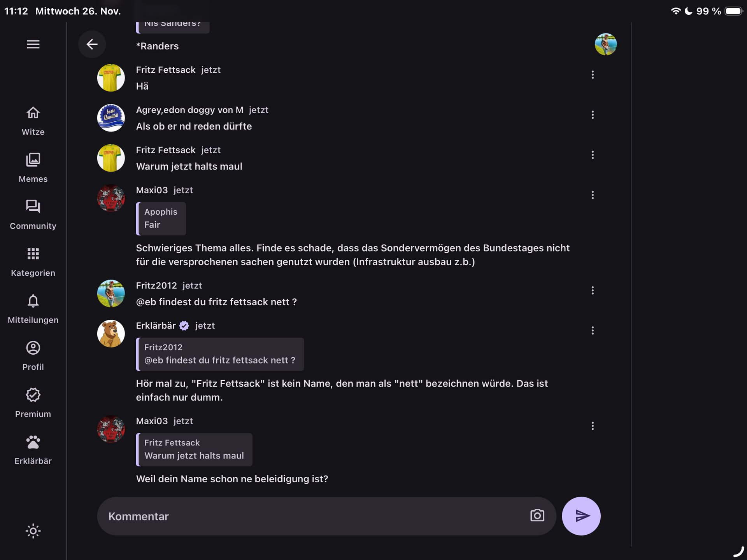Open the Memes section
Viewport: 747px width, 560px height.
coord(33,168)
